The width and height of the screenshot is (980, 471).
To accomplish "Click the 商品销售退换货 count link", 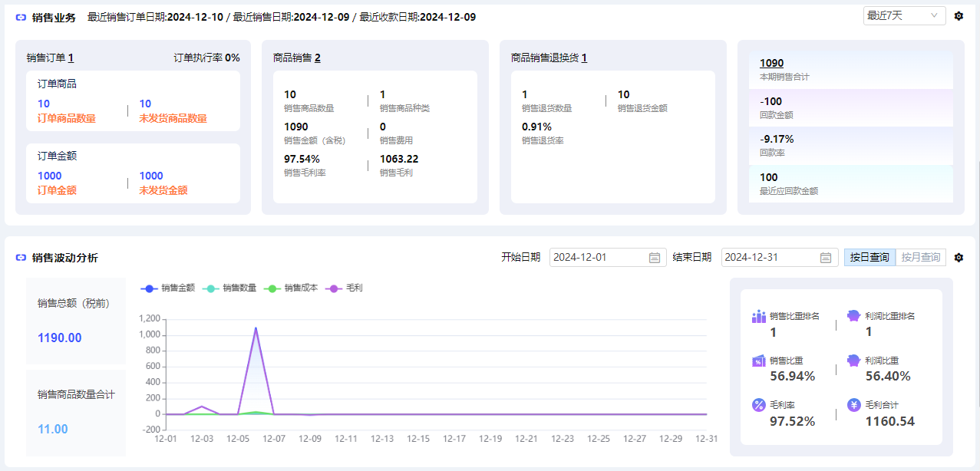I will pos(584,58).
